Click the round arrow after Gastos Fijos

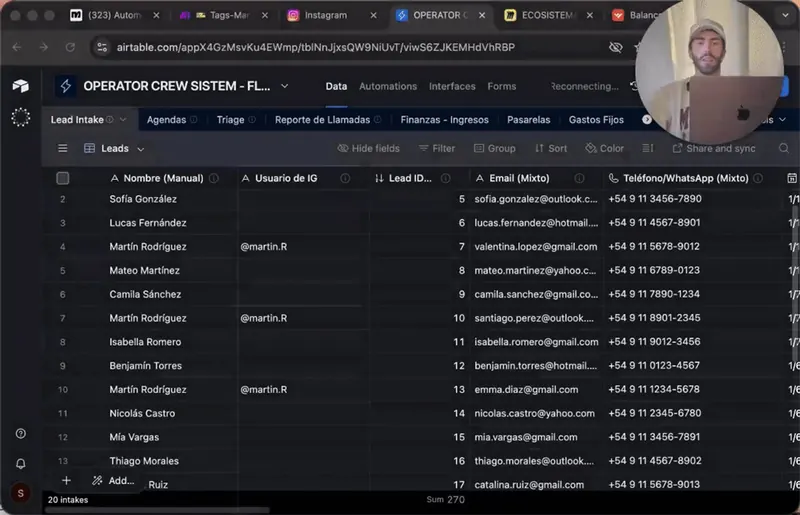646,119
